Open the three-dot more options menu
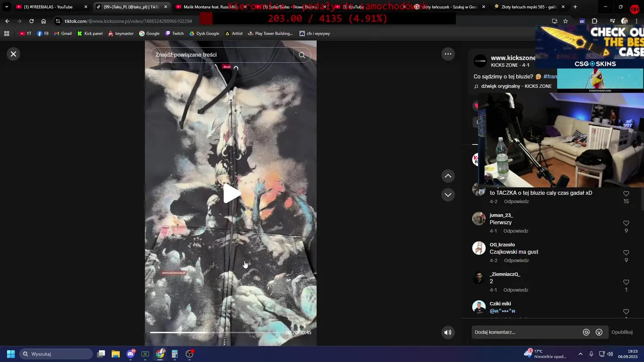This screenshot has height=362, width=644. click(x=448, y=54)
